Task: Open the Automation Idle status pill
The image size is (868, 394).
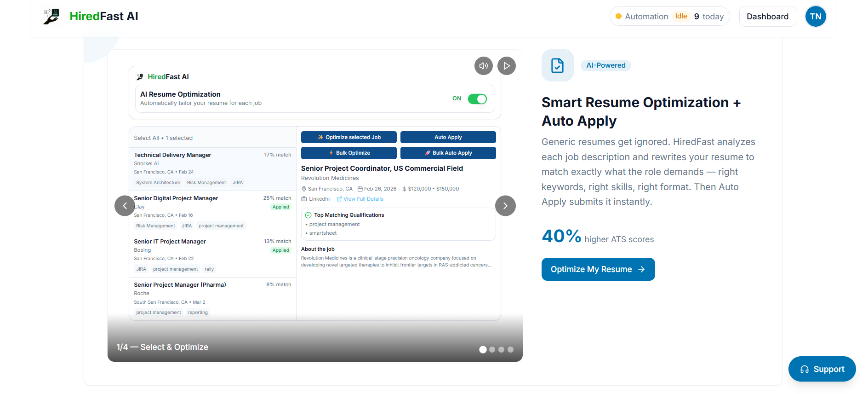Action: point(669,17)
